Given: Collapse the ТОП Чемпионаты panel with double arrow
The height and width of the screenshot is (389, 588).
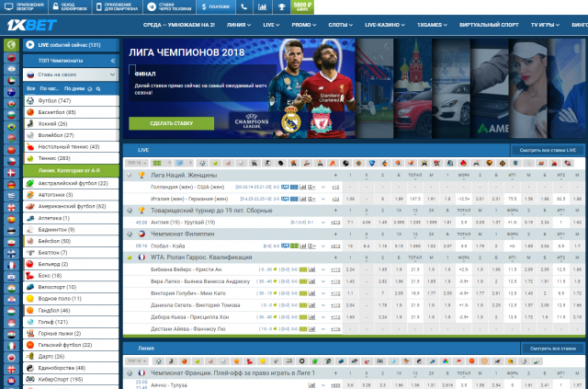Looking at the screenshot, I should point(113,61).
